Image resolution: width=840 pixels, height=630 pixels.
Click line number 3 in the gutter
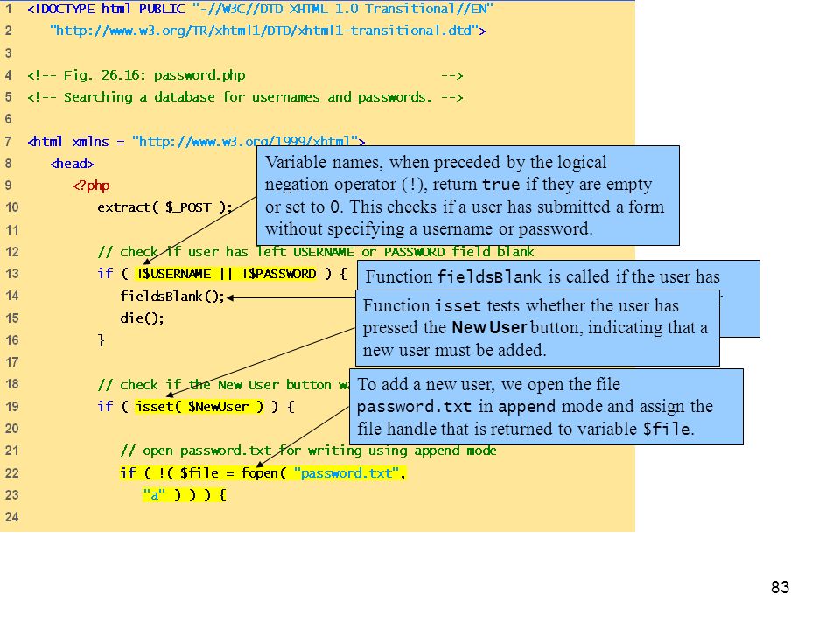pos(9,53)
